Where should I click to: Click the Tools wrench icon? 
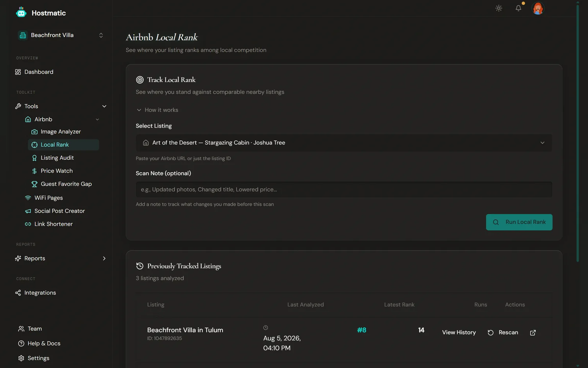18,106
